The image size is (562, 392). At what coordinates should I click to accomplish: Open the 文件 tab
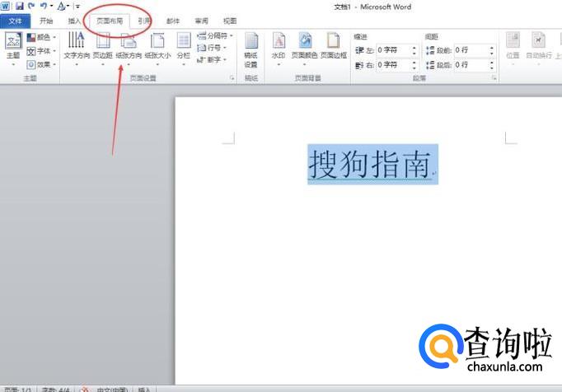pos(15,21)
